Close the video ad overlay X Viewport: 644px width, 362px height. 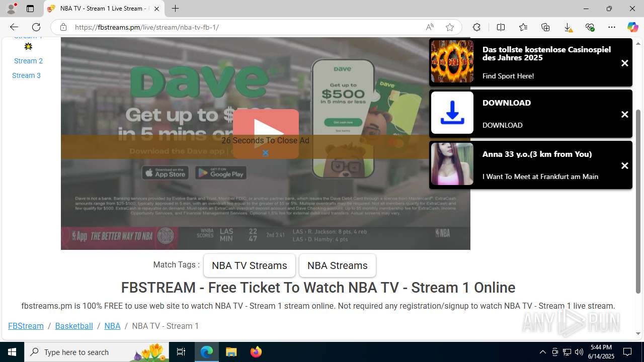(265, 153)
